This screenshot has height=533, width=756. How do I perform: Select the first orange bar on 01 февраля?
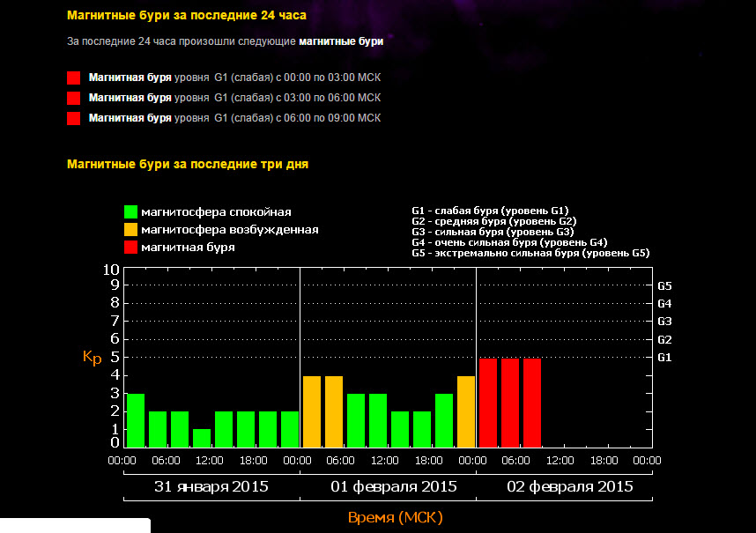[312, 412]
